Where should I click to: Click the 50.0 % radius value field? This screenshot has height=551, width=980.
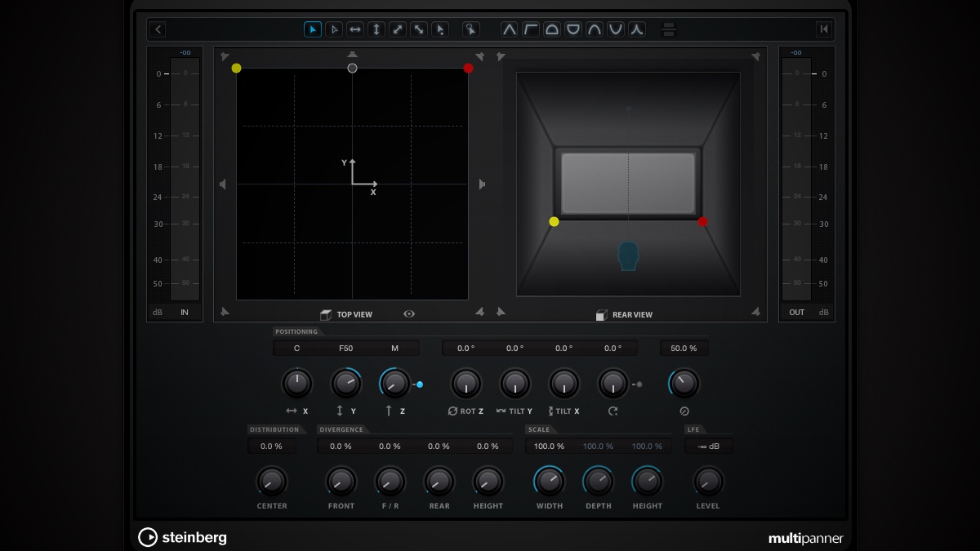(684, 348)
